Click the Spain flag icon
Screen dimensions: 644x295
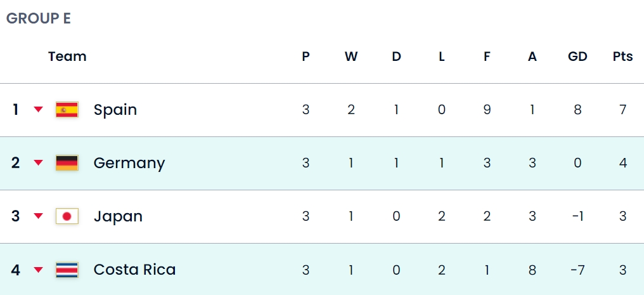[x=67, y=110]
